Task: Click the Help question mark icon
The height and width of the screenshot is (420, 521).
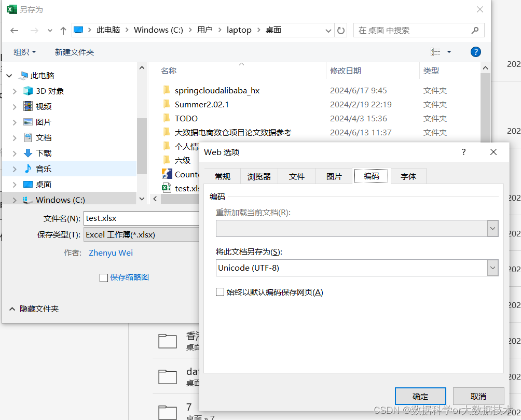Action: point(476,52)
